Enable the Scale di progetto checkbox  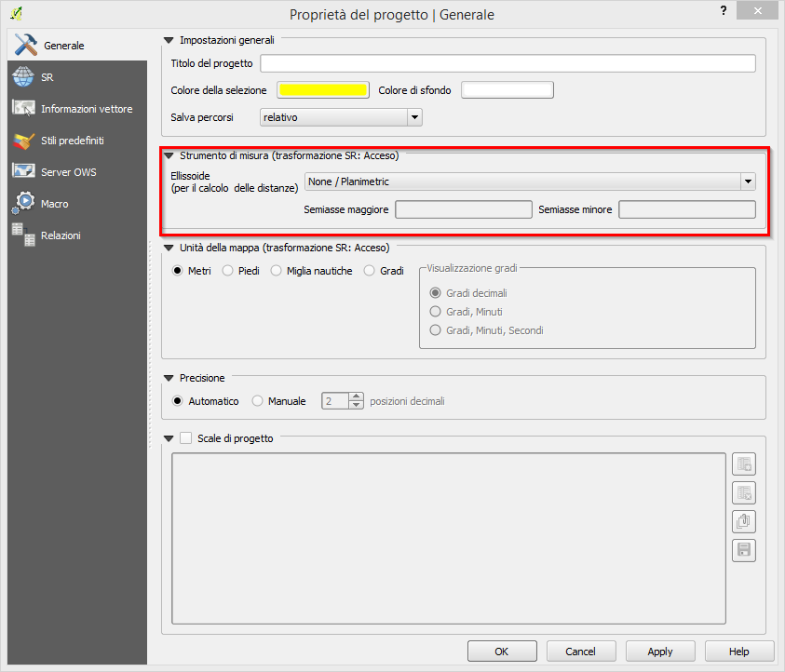[x=185, y=438]
